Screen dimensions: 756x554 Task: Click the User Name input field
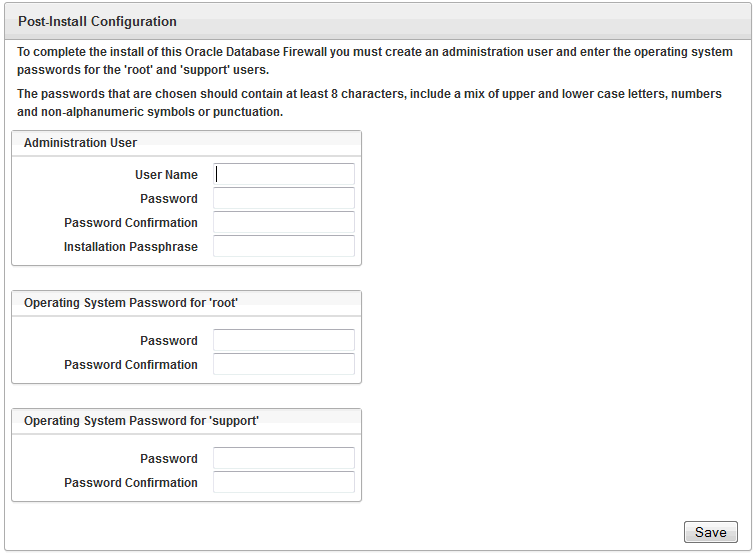tap(284, 175)
